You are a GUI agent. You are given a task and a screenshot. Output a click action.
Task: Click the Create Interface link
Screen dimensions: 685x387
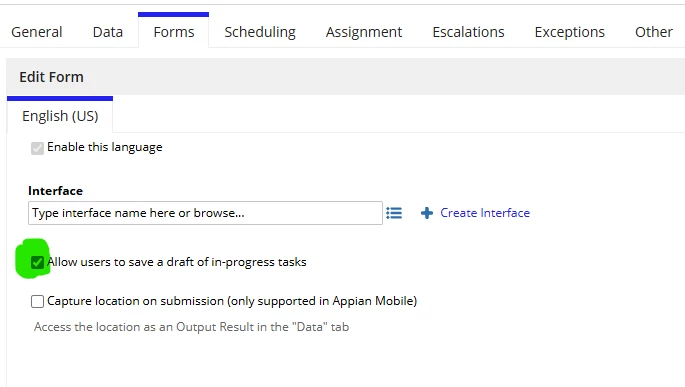[x=485, y=213]
